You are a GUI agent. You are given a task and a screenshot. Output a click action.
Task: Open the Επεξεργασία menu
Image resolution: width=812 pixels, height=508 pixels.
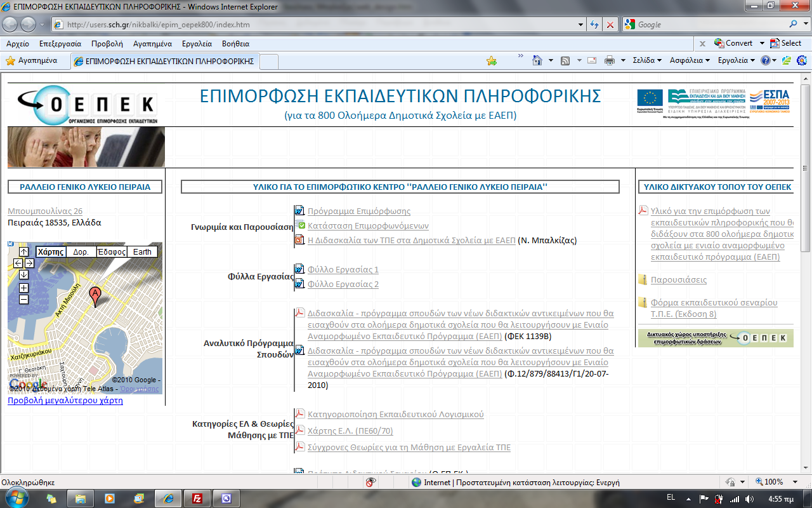60,44
